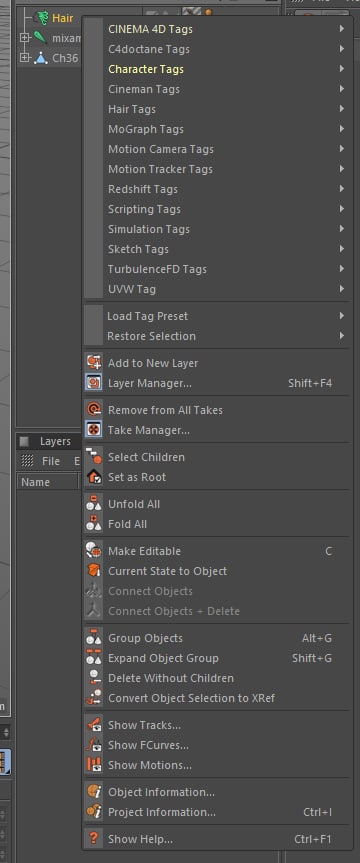Open the Hair Tags submenu arrow

click(x=342, y=108)
